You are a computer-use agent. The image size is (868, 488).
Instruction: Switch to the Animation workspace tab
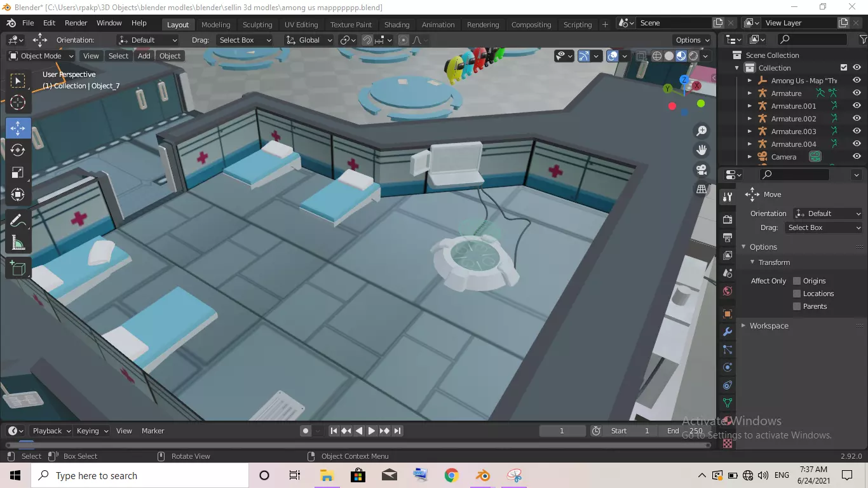click(438, 25)
